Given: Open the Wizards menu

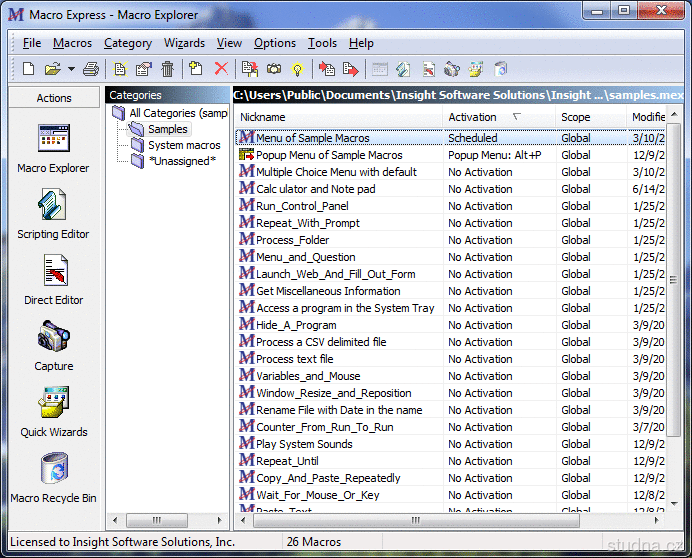Looking at the screenshot, I should point(184,43).
